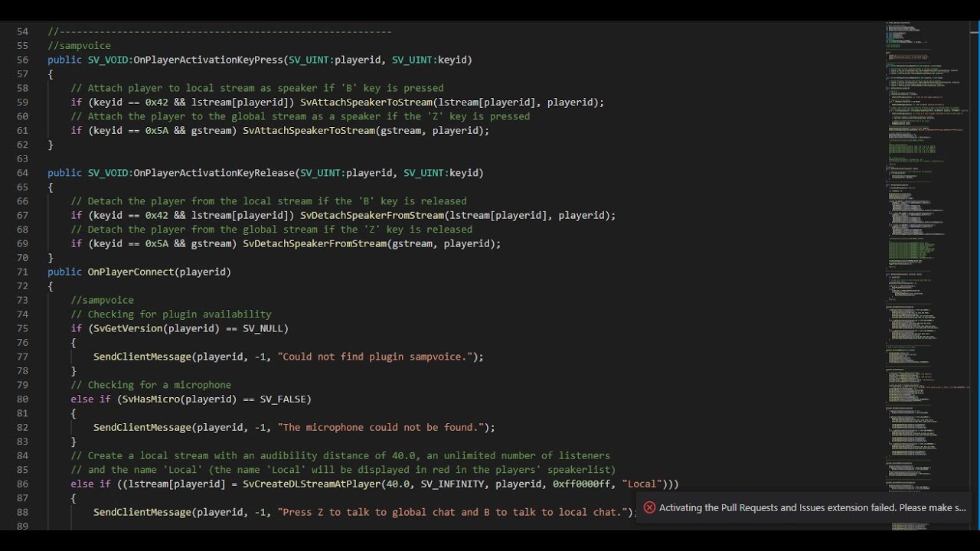Click line number 86 in gutter
Viewport: 980px width, 551px height.
tap(22, 484)
